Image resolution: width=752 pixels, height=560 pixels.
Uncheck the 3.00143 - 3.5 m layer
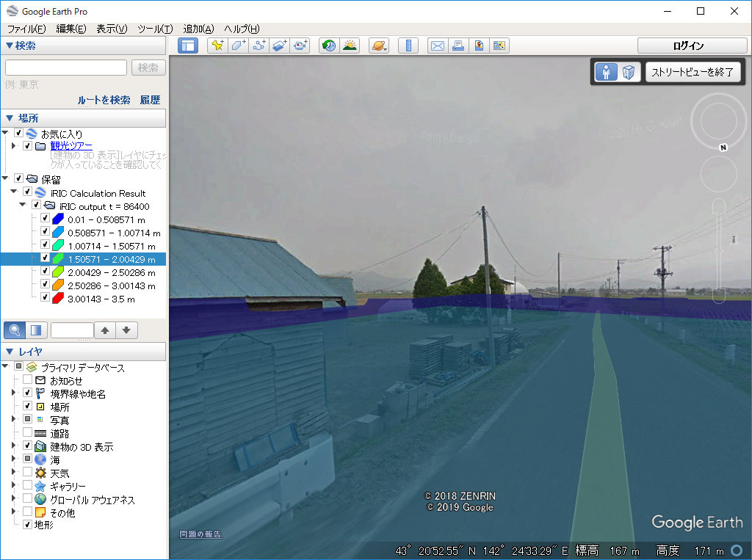[x=46, y=298]
